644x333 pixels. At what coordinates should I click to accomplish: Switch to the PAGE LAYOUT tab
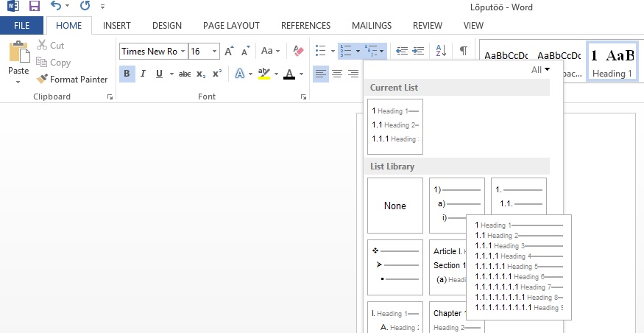tap(231, 26)
